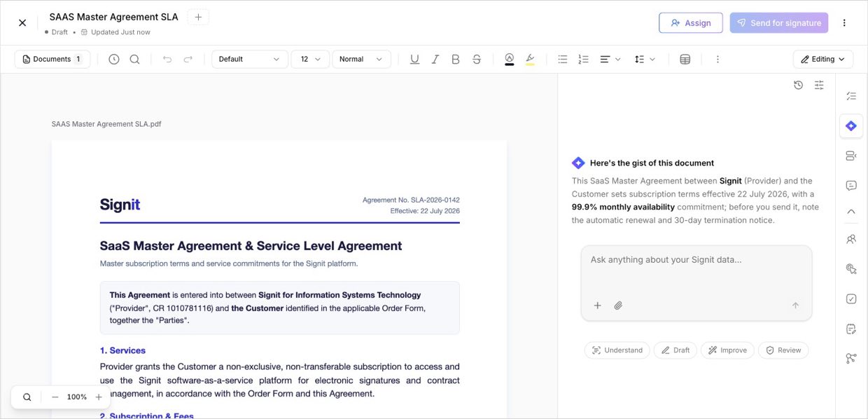
Task: Open the text color picker
Action: pyautogui.click(x=510, y=60)
